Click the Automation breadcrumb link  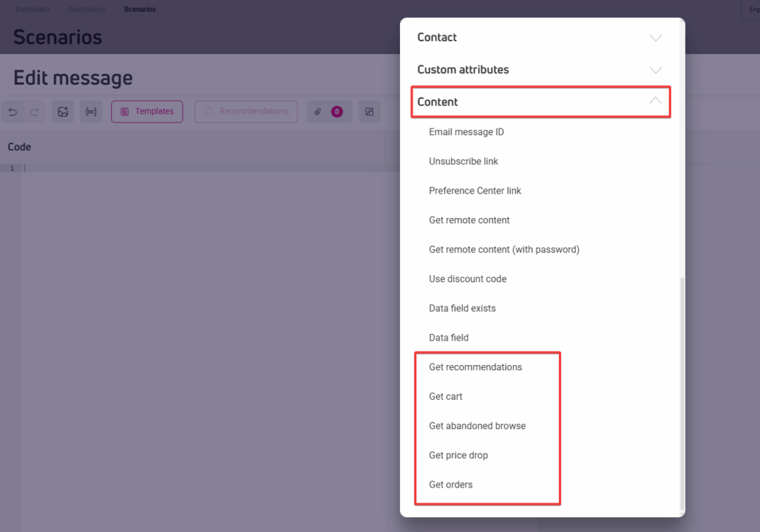tap(88, 10)
